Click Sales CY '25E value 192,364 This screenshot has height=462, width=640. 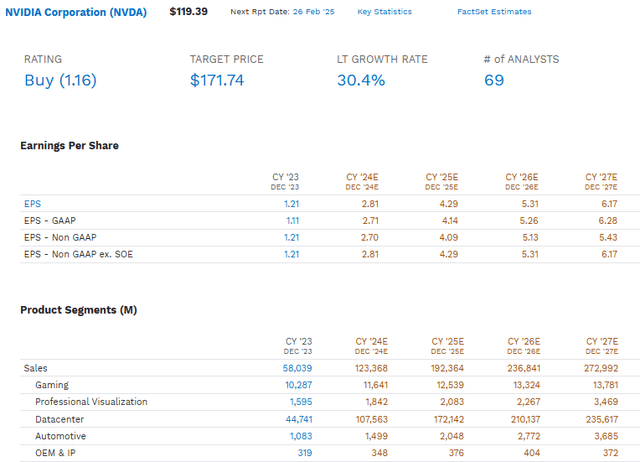447,368
